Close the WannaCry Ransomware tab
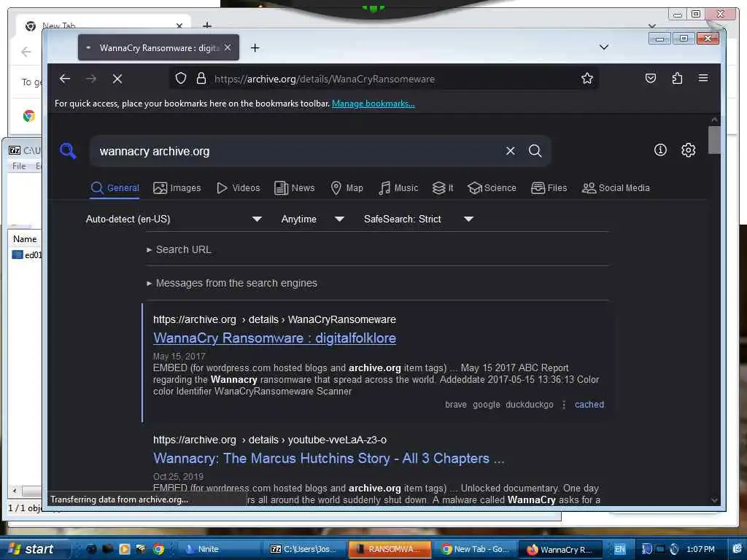747x560 pixels. (228, 47)
